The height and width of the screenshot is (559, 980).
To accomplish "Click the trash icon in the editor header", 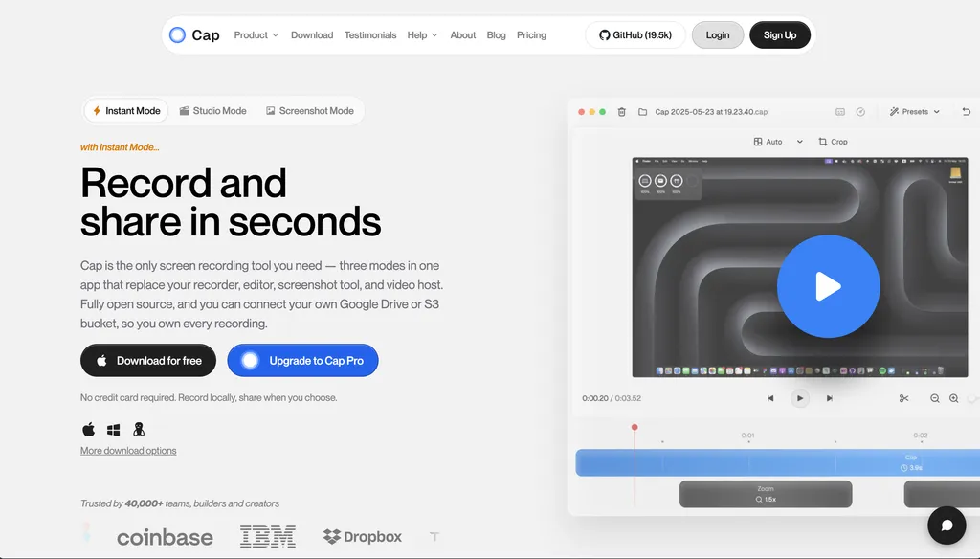I will tap(621, 112).
